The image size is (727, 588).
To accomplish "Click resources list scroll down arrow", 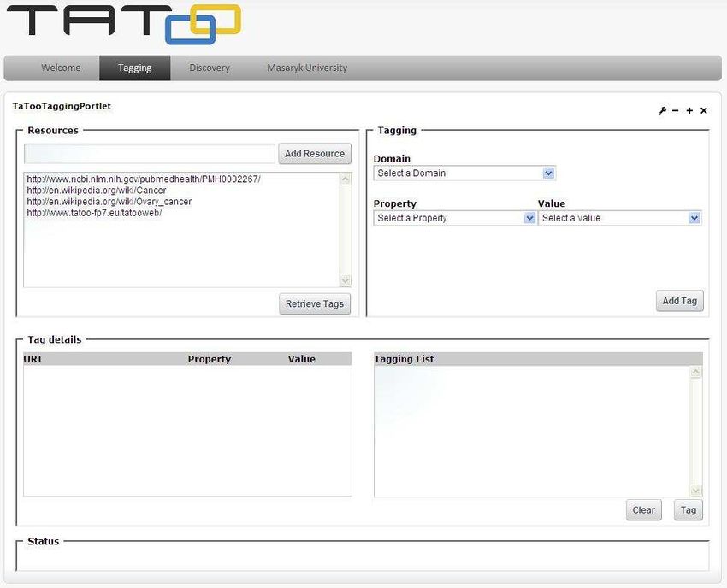I will [346, 280].
